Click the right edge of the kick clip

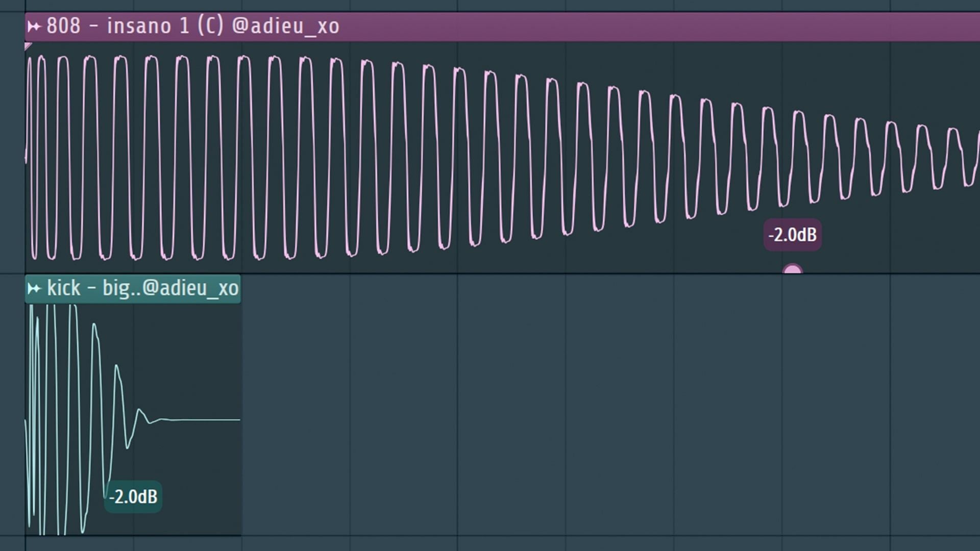tap(240, 408)
